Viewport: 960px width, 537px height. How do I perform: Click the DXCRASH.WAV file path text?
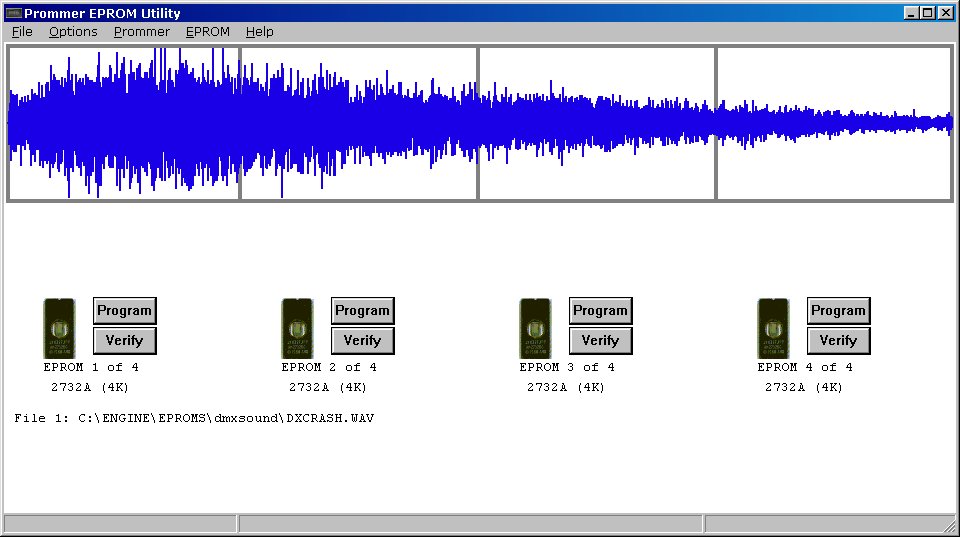tap(195, 417)
